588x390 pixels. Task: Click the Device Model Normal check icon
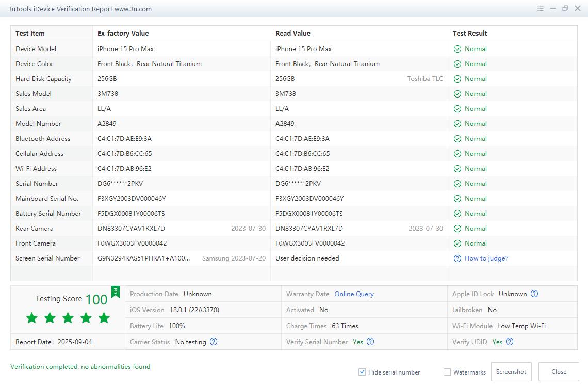tap(458, 48)
